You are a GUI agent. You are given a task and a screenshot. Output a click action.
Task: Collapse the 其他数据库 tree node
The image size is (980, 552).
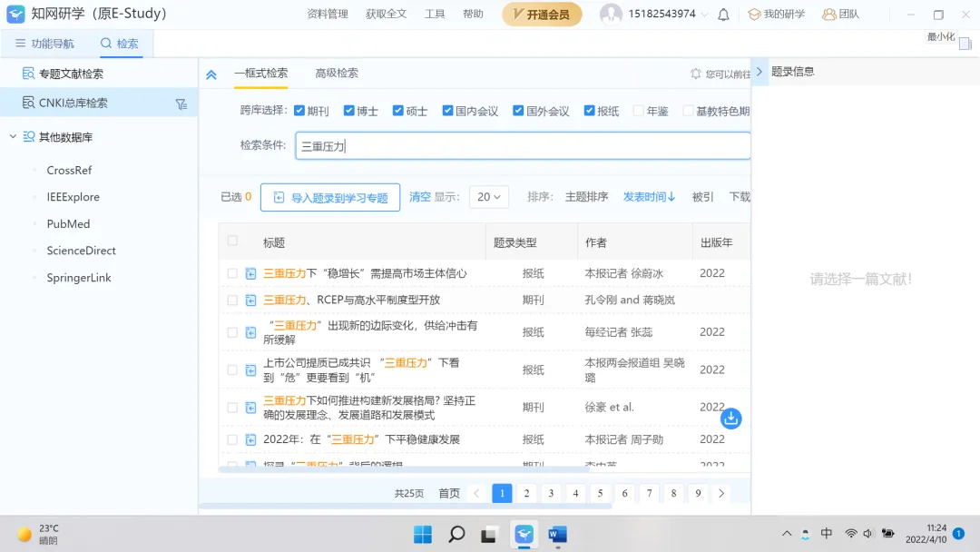coord(13,136)
